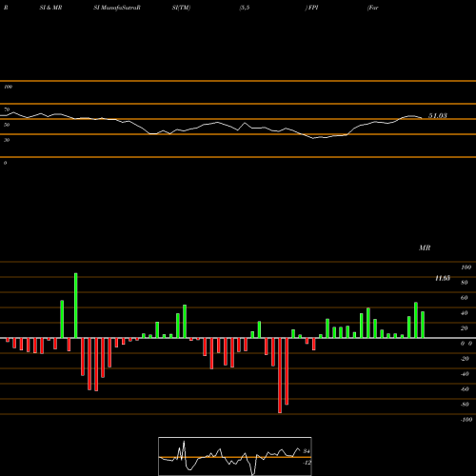Click the '(5,5' parameter text
Viewport: 476px width, 476px height.
pyautogui.click(x=245, y=8)
